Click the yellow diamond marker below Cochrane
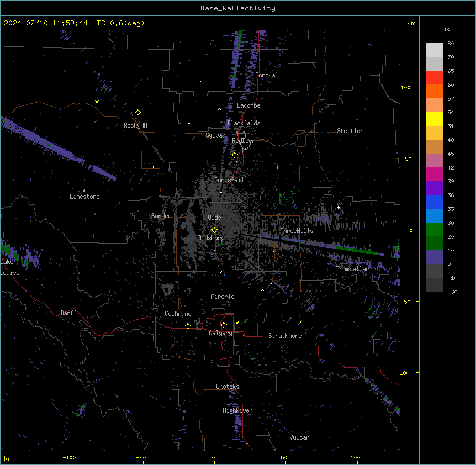This screenshot has width=476, height=465. (x=188, y=326)
